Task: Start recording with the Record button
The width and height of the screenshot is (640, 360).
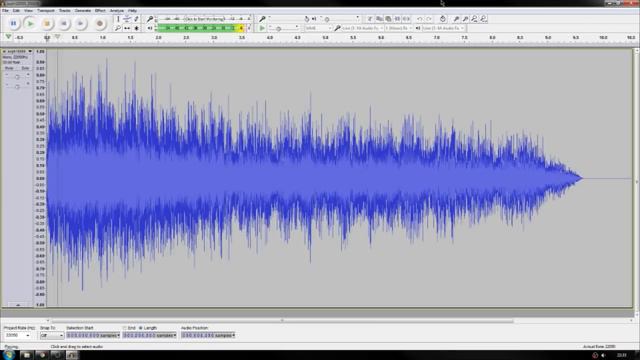Action: coord(99,24)
